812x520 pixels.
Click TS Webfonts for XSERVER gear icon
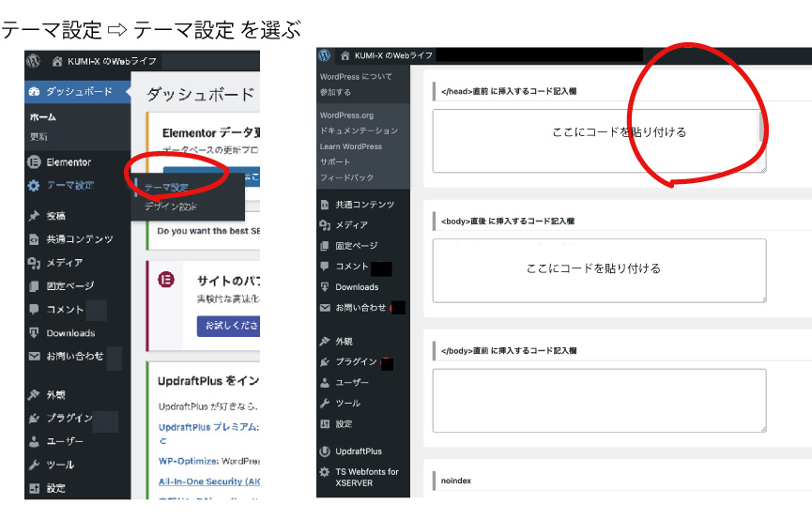pyautogui.click(x=325, y=472)
